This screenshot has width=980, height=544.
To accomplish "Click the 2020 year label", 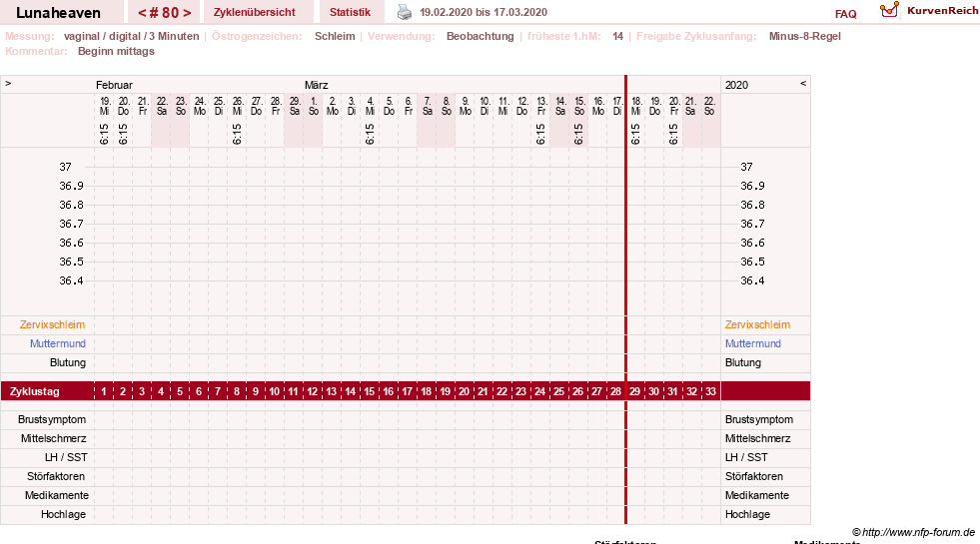I will [x=736, y=85].
